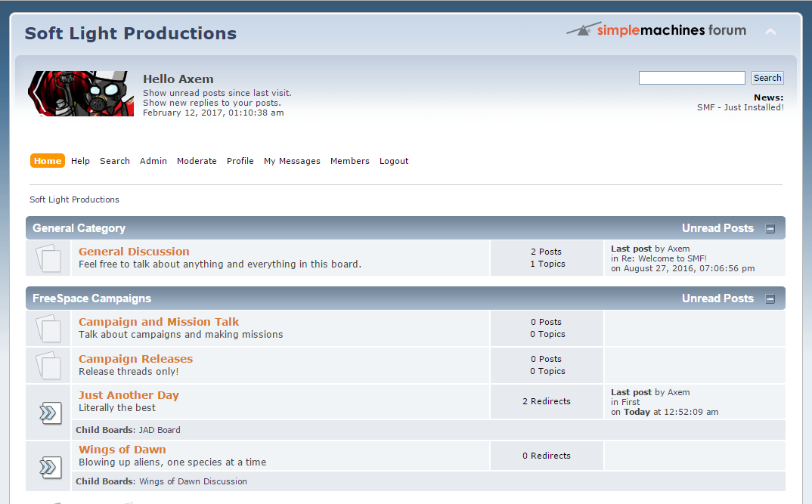Focus the search text field
This screenshot has height=504, width=812.
(x=692, y=78)
